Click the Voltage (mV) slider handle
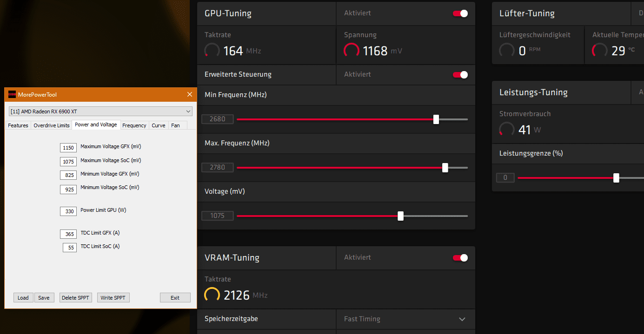Screen dimensions: 644x334 pos(401,216)
